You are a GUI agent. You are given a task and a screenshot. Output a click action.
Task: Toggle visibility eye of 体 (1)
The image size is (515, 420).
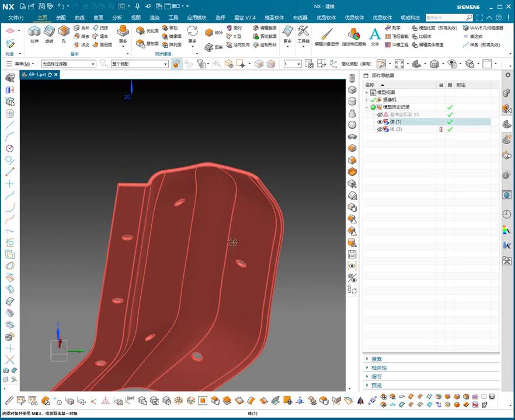pos(380,122)
